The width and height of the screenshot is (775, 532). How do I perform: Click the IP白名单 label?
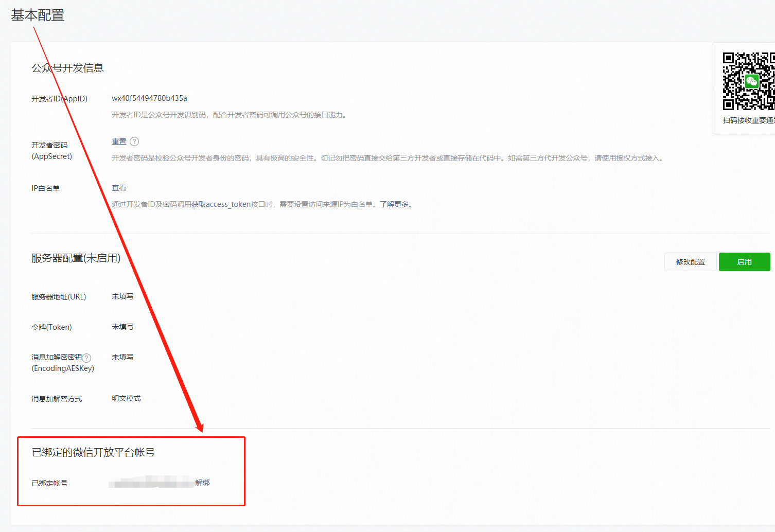pyautogui.click(x=45, y=188)
